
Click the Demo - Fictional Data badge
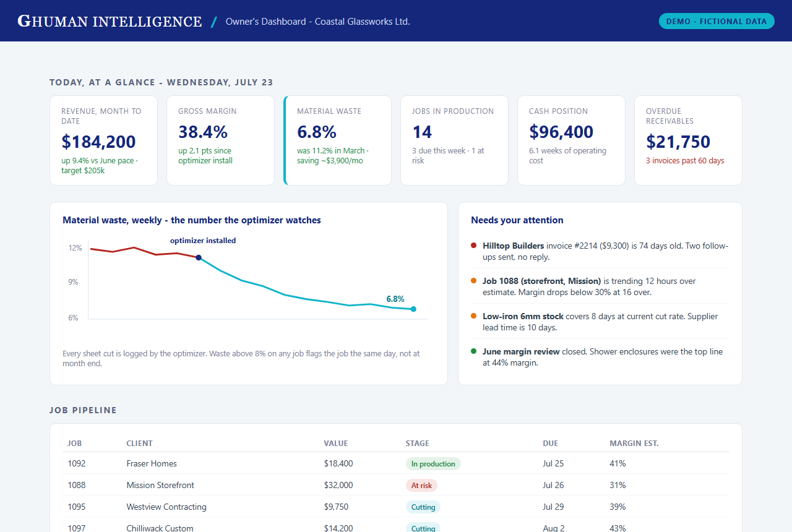coord(717,21)
